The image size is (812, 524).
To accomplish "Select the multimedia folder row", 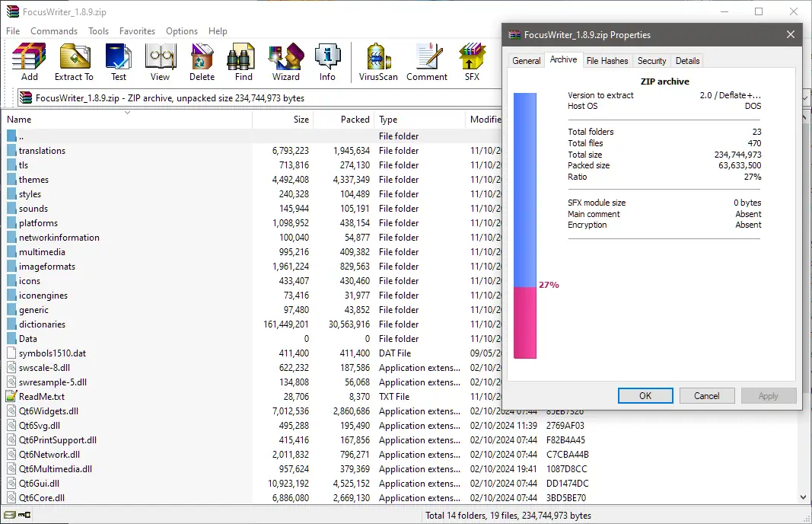I will point(252,252).
